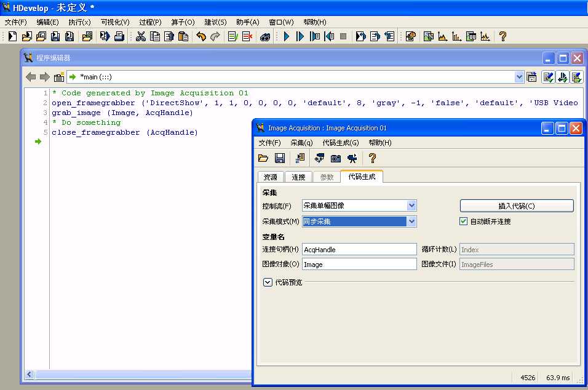Image resolution: width=588 pixels, height=390 pixels.
Task: Click the Open Program folder icon in main toolbar
Action: [x=26, y=36]
